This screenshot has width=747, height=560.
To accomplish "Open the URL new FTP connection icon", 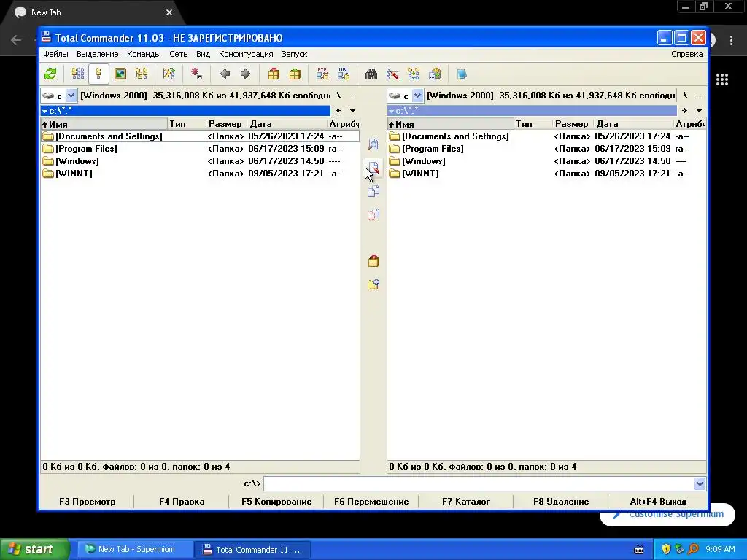I will pyautogui.click(x=344, y=74).
